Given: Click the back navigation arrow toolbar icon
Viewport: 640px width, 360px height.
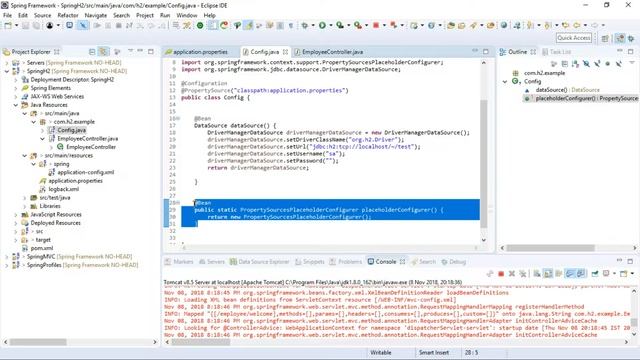Looking at the screenshot, I should [577, 25].
